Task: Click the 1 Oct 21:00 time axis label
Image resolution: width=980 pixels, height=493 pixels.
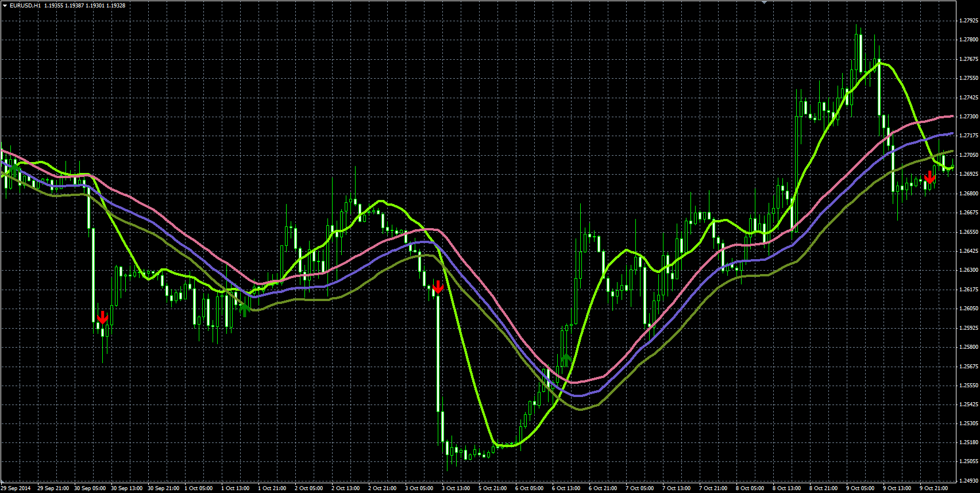Action: point(272,488)
